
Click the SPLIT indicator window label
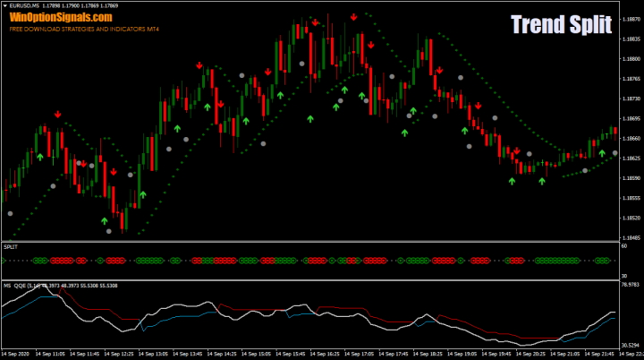(x=11, y=245)
